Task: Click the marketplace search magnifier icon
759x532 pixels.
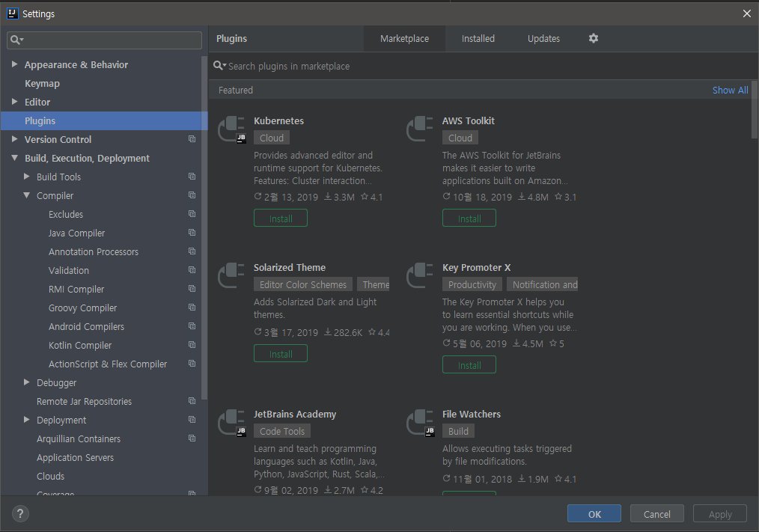Action: [220, 65]
